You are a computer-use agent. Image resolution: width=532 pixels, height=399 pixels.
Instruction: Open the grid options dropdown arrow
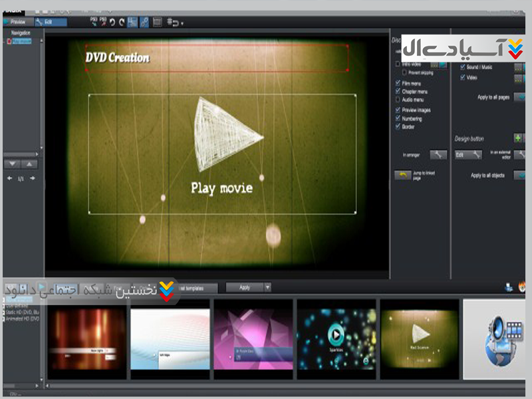click(182, 23)
